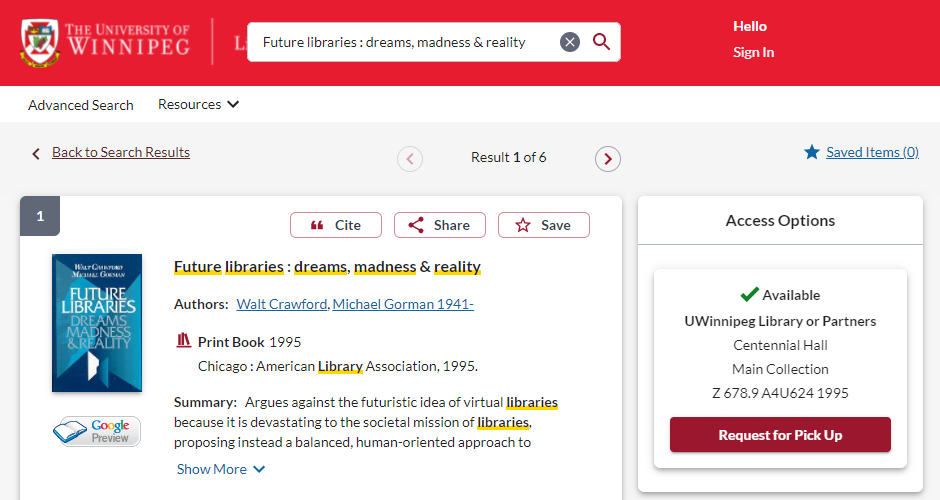This screenshot has height=500, width=940.
Task: Expand summary with Show More
Action: [x=221, y=469]
